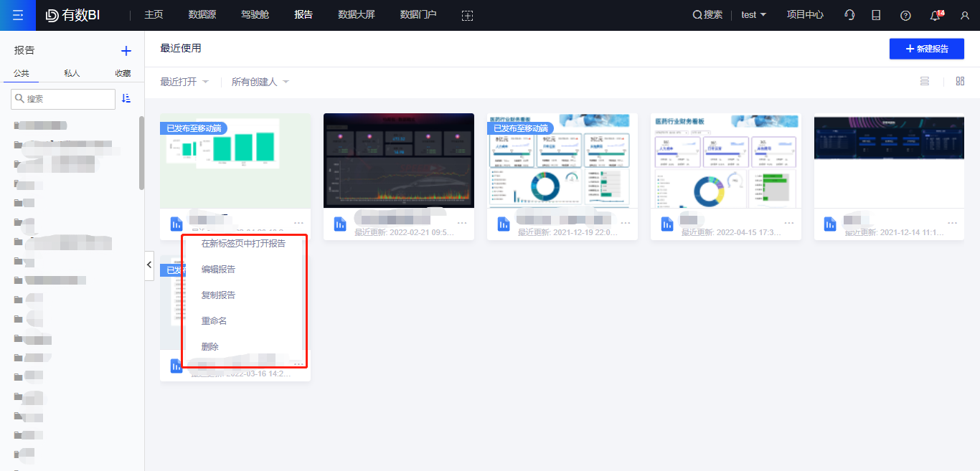The height and width of the screenshot is (471, 980).
Task: Switch to the 私人 tab
Action: (x=72, y=72)
